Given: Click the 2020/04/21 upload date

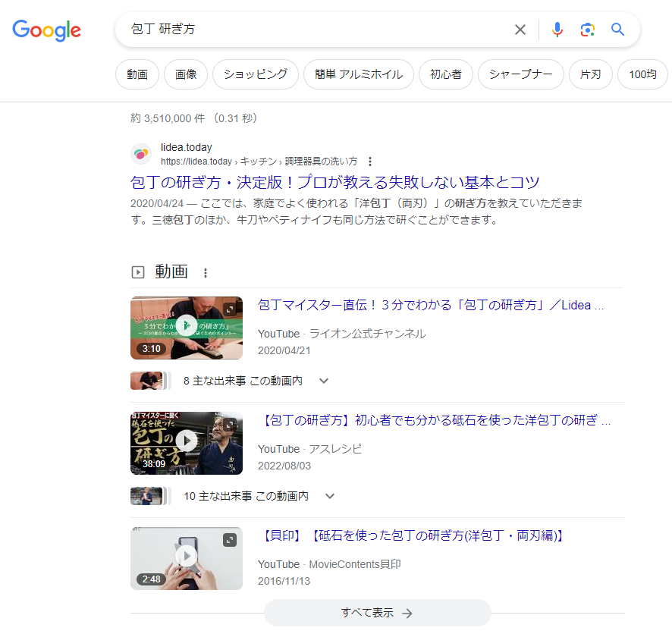Looking at the screenshot, I should tap(284, 350).
